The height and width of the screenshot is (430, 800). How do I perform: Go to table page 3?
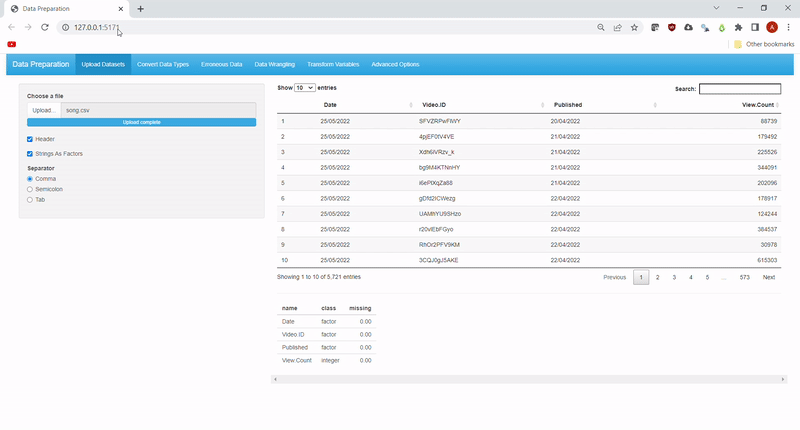674,277
